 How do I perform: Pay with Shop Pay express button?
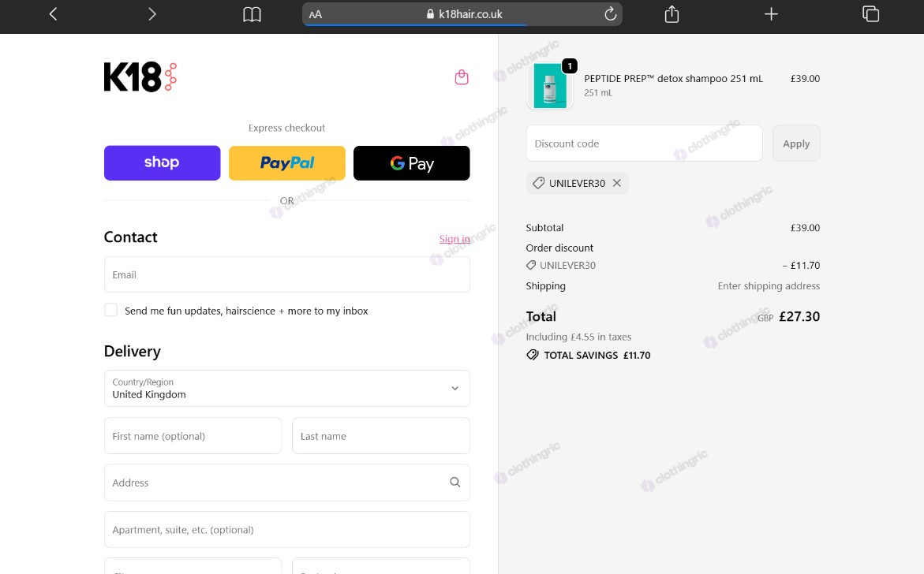[x=162, y=163]
